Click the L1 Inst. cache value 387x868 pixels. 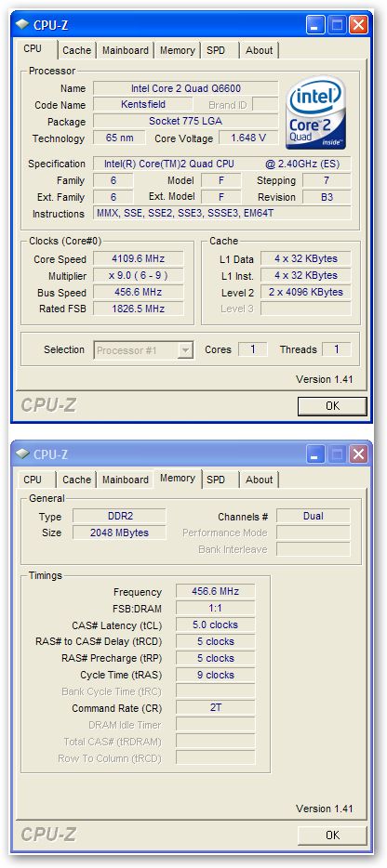point(305,276)
